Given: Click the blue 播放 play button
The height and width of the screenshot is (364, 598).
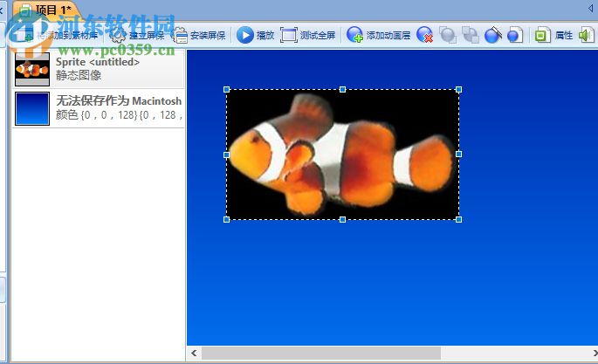Looking at the screenshot, I should coord(244,36).
